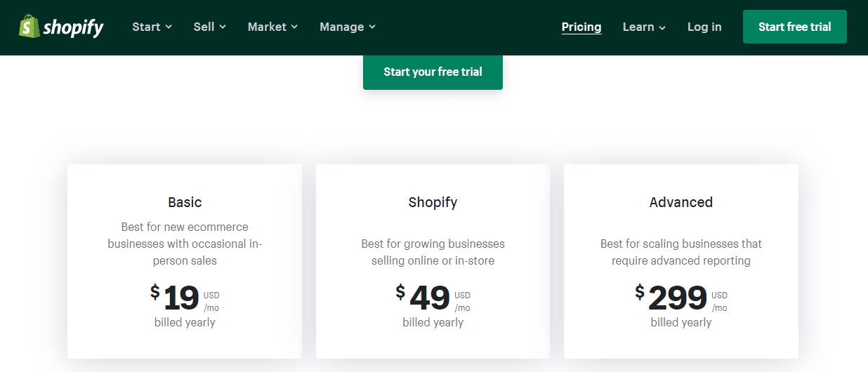868x372 pixels.
Task: Expand the Learn dropdown menu
Action: [x=645, y=27]
